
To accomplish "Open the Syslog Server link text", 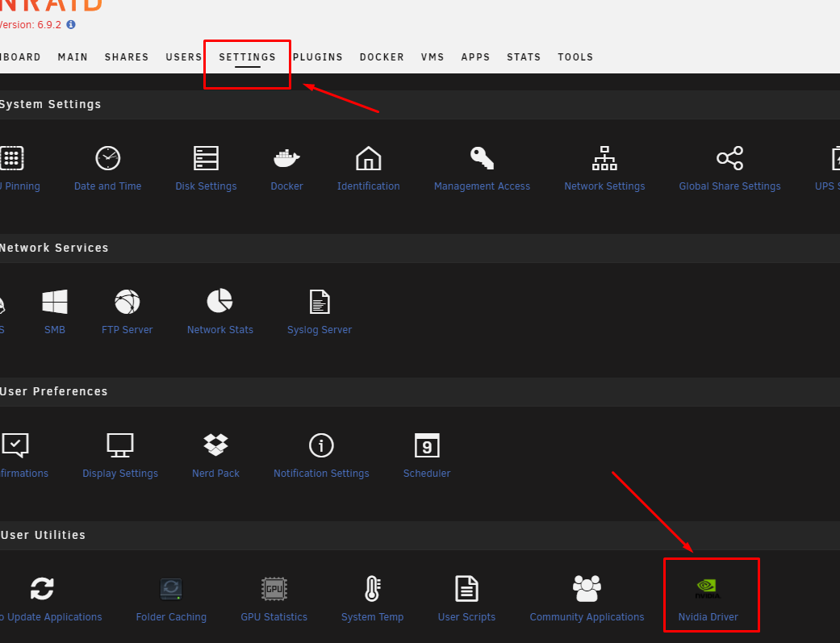I will (320, 329).
